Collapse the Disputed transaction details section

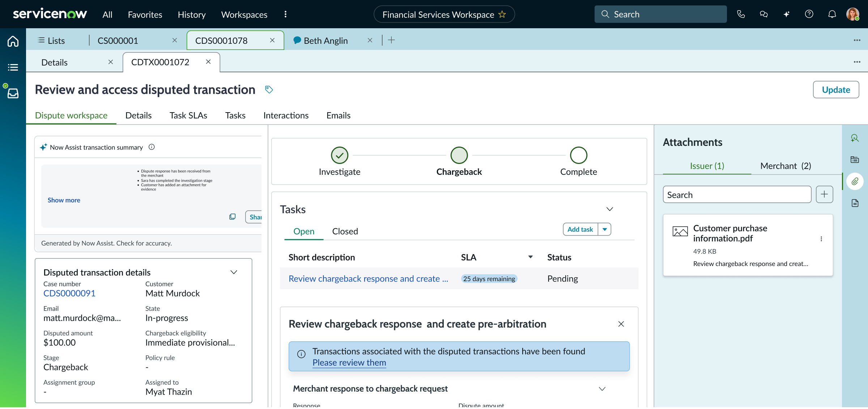[x=234, y=272]
